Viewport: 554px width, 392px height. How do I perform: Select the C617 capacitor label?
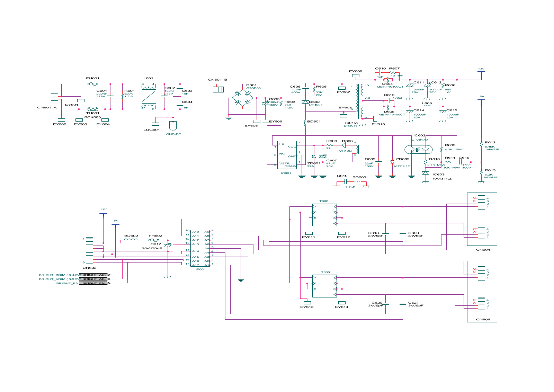(156, 244)
